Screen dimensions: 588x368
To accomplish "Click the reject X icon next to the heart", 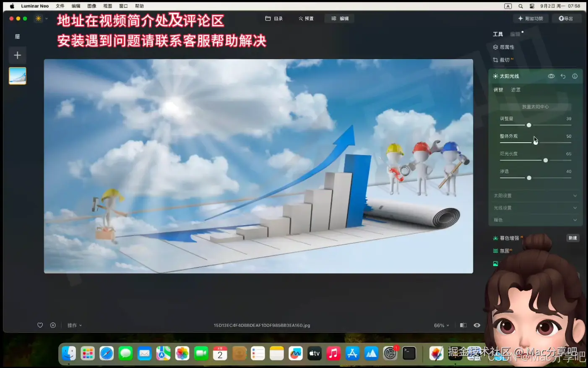I will (x=53, y=325).
